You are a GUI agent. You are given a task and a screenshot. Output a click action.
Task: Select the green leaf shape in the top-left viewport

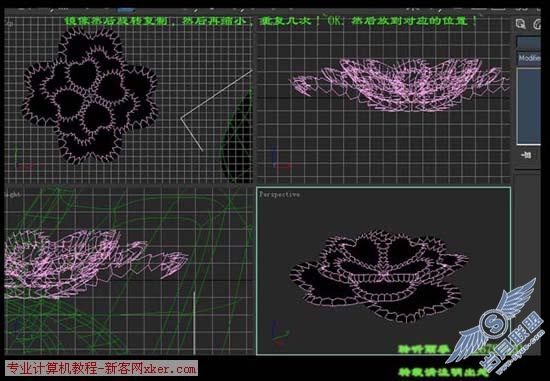[x=237, y=137]
